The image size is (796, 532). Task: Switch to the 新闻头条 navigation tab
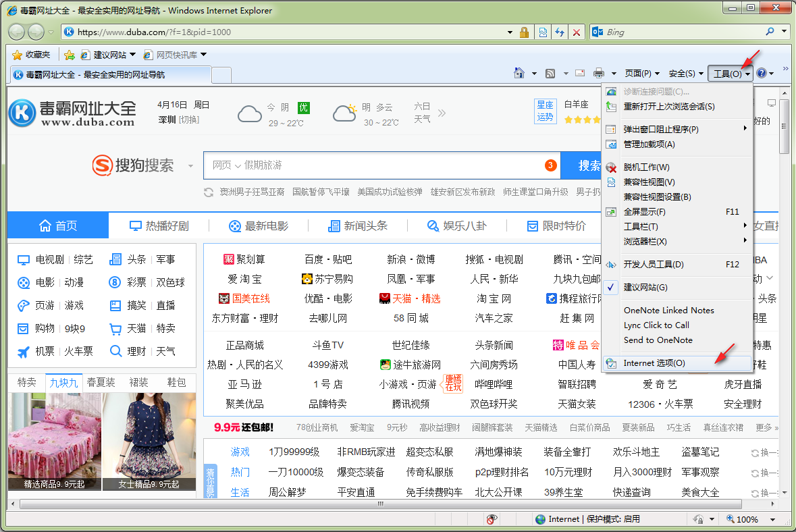tap(358, 226)
